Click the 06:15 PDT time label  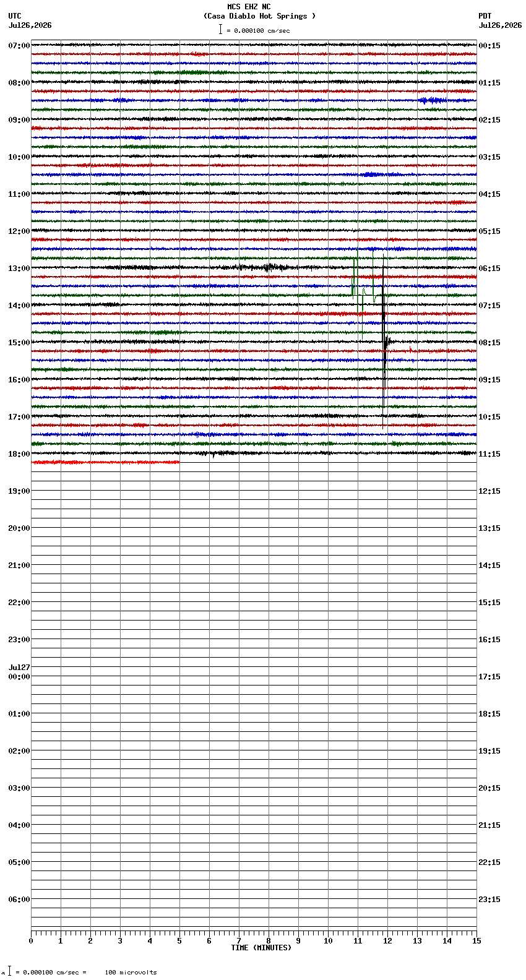[x=489, y=269]
